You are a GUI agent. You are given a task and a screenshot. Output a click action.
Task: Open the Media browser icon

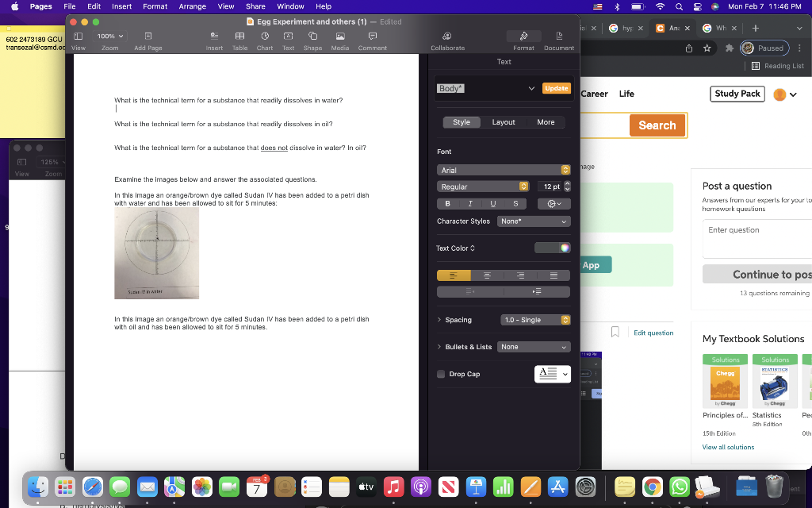coord(339,37)
